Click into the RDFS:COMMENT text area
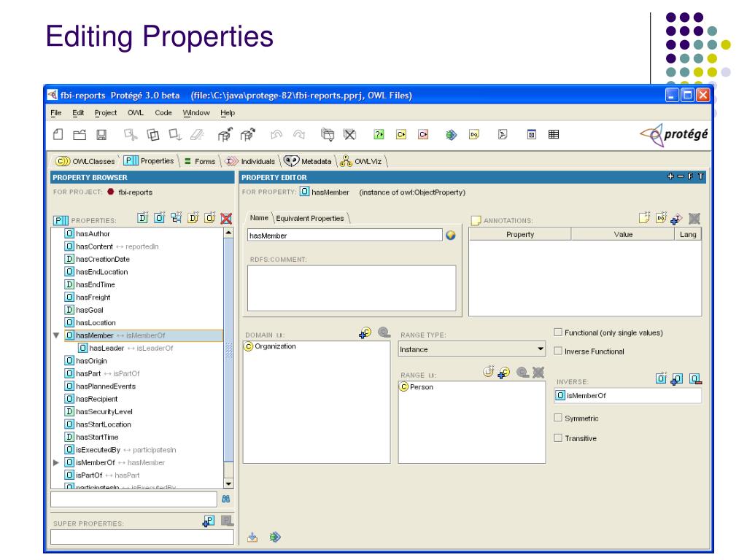The image size is (747, 560). tap(352, 287)
